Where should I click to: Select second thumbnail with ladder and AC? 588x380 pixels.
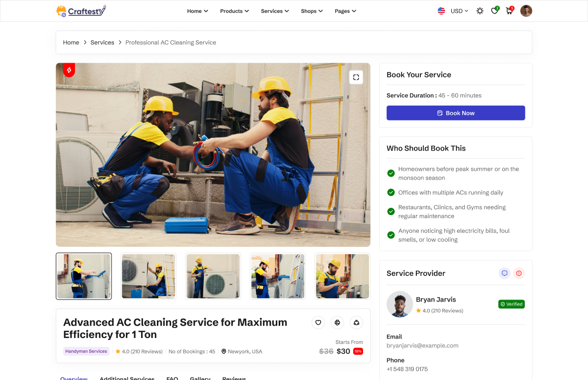click(x=148, y=276)
